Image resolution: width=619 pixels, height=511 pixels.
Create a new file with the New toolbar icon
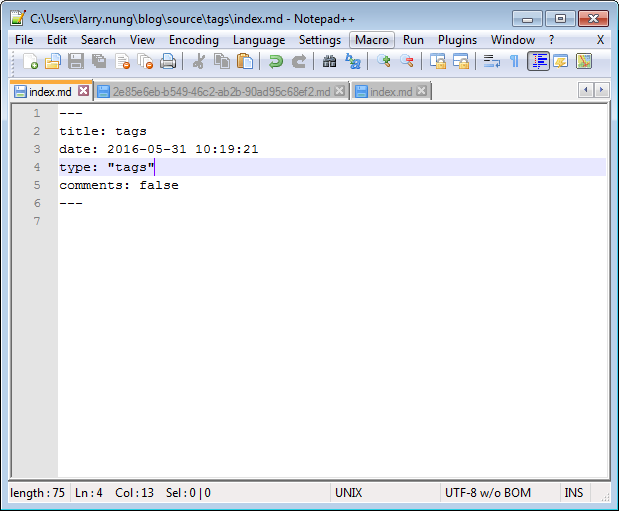(30, 62)
